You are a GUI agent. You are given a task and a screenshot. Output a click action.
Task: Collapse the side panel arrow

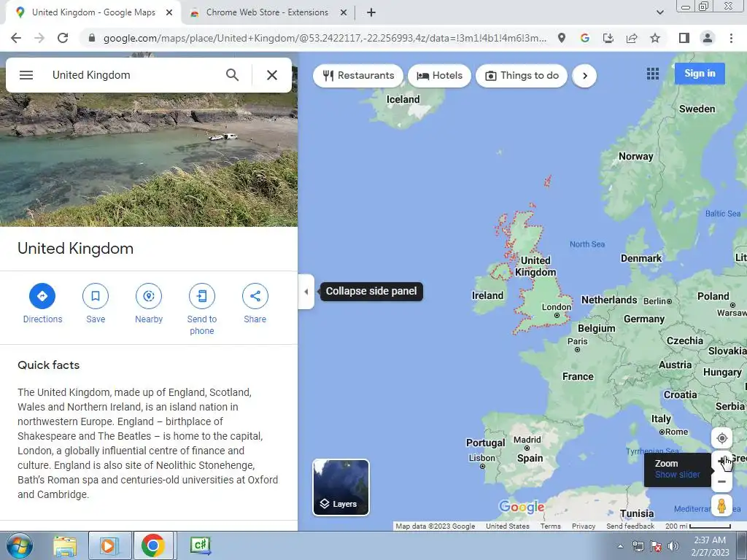pos(306,292)
